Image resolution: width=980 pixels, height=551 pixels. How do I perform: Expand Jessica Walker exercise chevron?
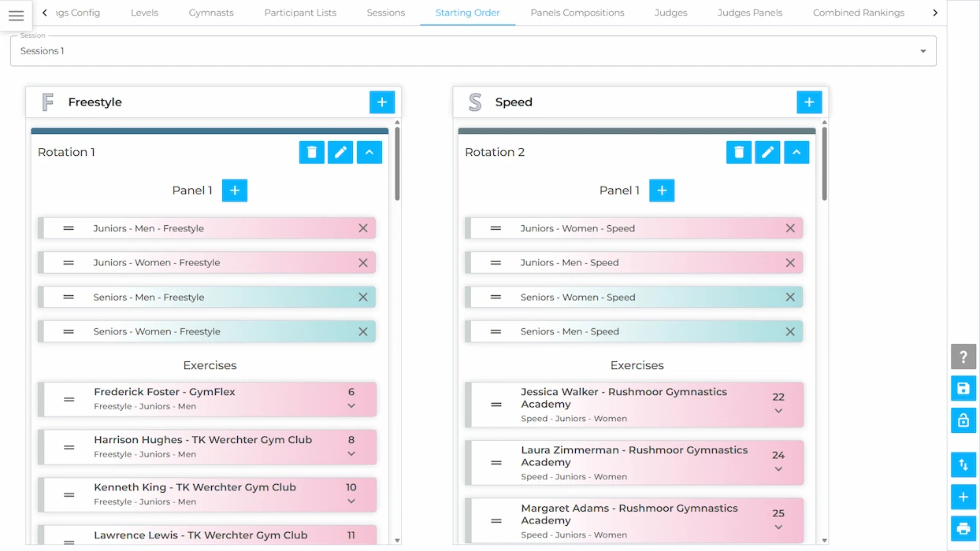pyautogui.click(x=778, y=411)
